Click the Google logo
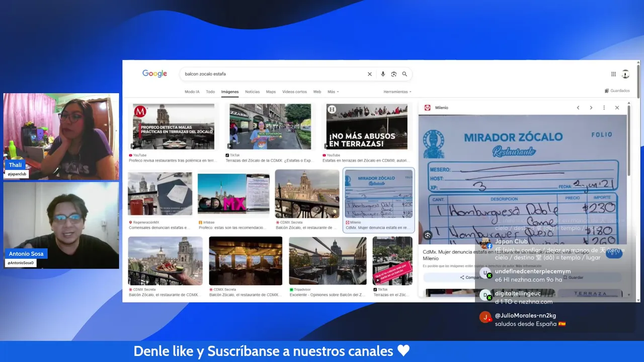This screenshot has width=644, height=362. pyautogui.click(x=154, y=73)
